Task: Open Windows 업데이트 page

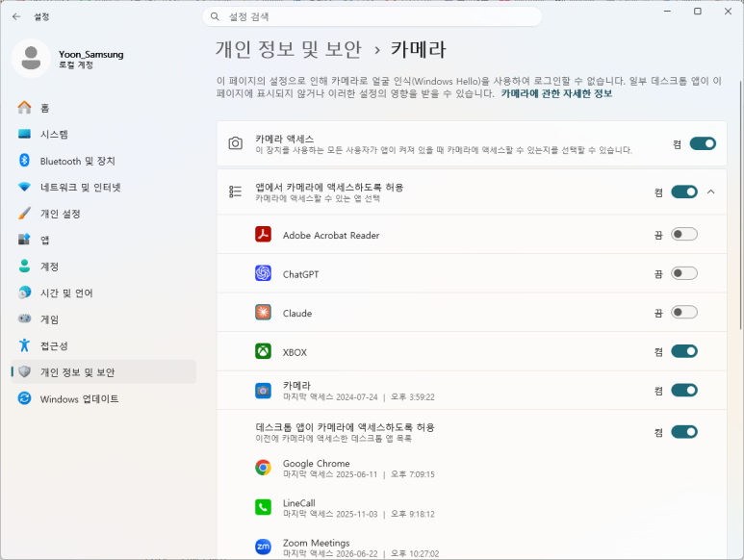Action: 103,398
